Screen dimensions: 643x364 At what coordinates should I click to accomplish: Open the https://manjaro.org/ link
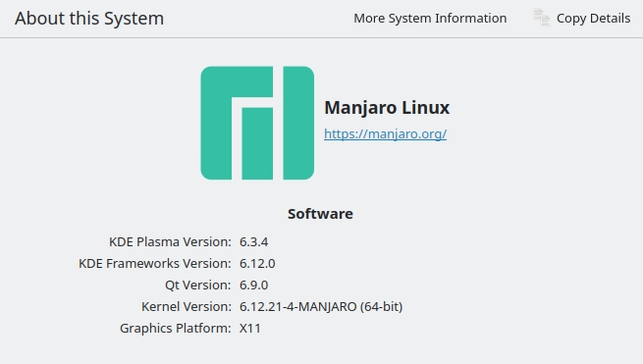tap(385, 133)
